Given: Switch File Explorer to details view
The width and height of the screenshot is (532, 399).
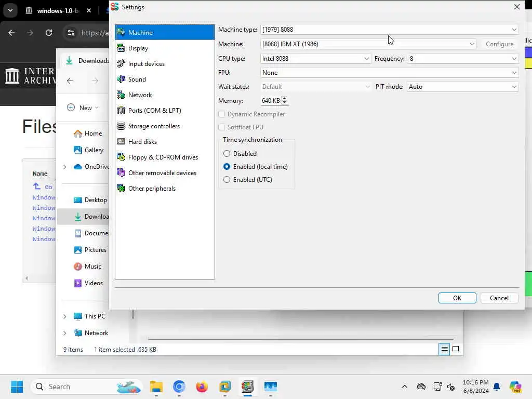Looking at the screenshot, I should pos(444,349).
